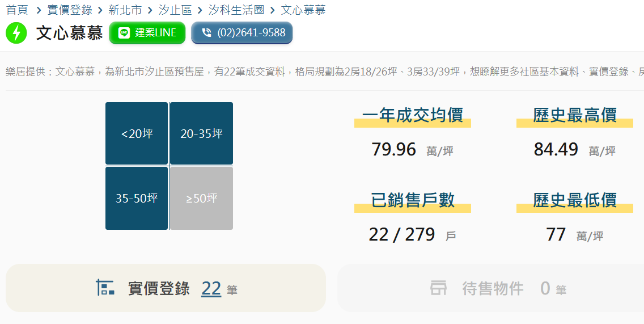This screenshot has height=324, width=644.
Task: Click the chart icon next to 實價登錄
Action: pyautogui.click(x=105, y=288)
